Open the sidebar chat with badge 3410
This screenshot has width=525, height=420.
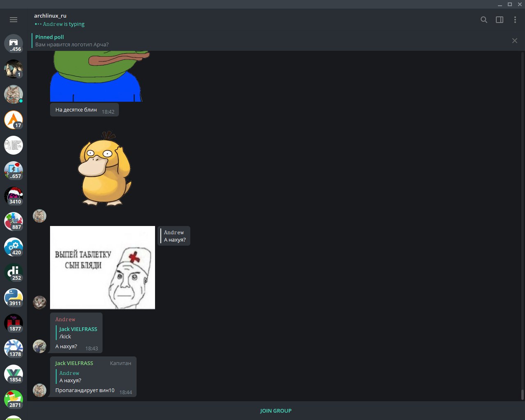[14, 196]
